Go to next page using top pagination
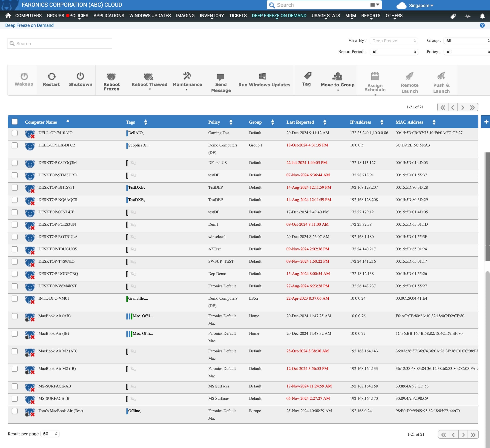 (x=462, y=107)
